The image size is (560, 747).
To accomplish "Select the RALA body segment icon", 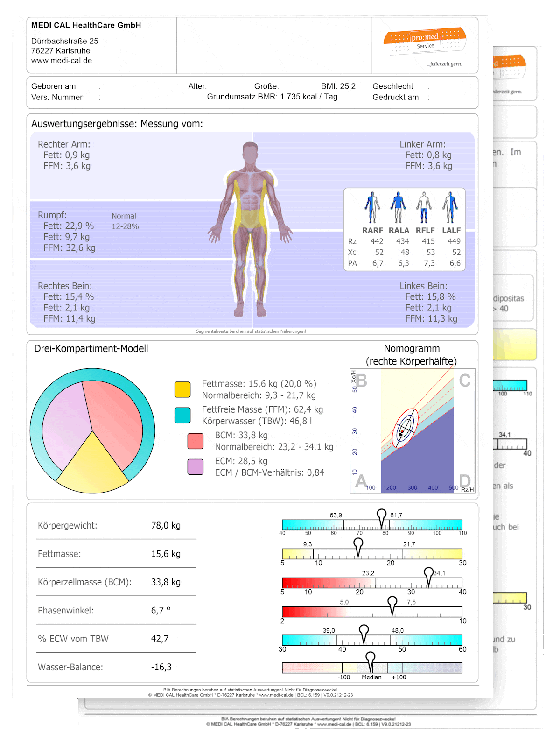I will pyautogui.click(x=398, y=207).
